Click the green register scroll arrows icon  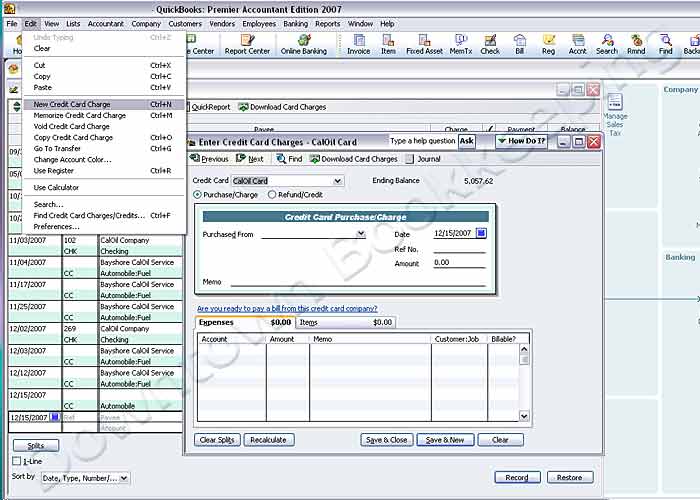(x=17, y=107)
